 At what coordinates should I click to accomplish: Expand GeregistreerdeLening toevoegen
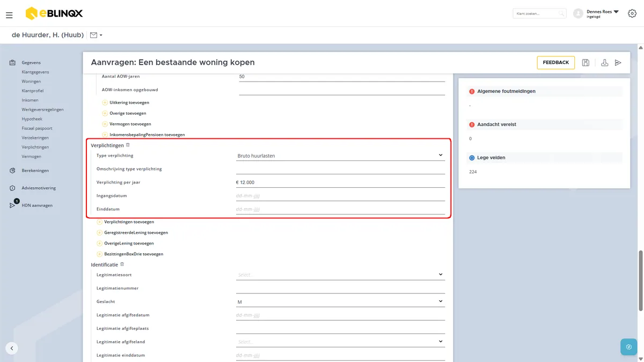tap(132, 233)
